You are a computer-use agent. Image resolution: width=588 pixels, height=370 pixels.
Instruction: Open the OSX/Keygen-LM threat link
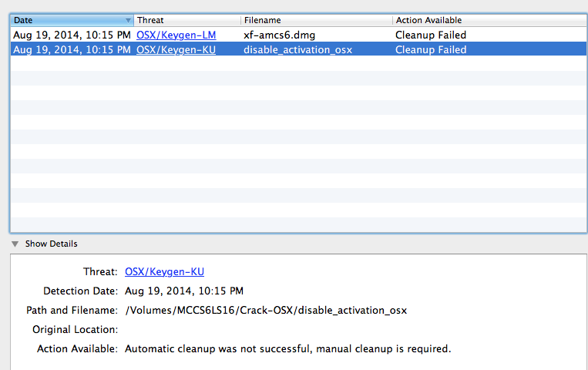176,35
